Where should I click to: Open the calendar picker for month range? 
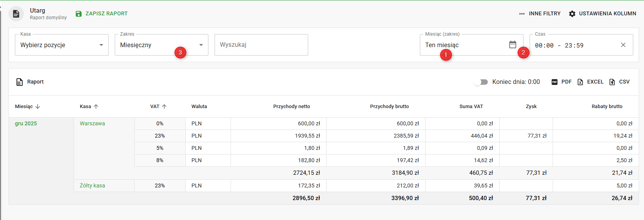512,45
